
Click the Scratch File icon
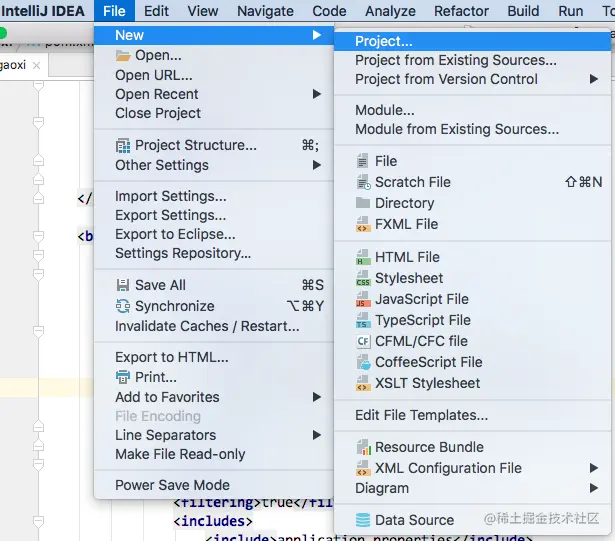(x=363, y=182)
